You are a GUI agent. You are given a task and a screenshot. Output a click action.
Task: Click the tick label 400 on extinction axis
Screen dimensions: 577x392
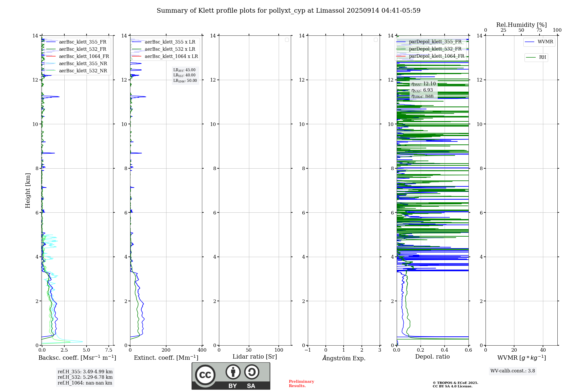202,350
